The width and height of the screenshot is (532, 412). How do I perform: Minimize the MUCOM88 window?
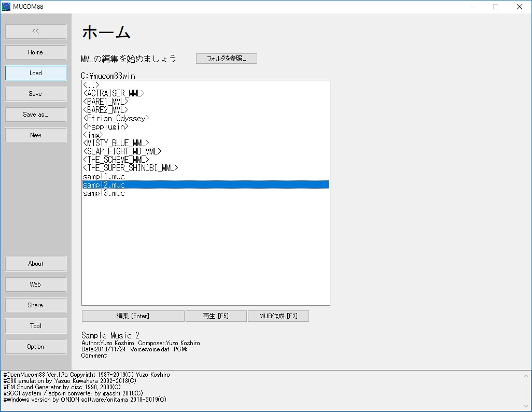pyautogui.click(x=472, y=7)
